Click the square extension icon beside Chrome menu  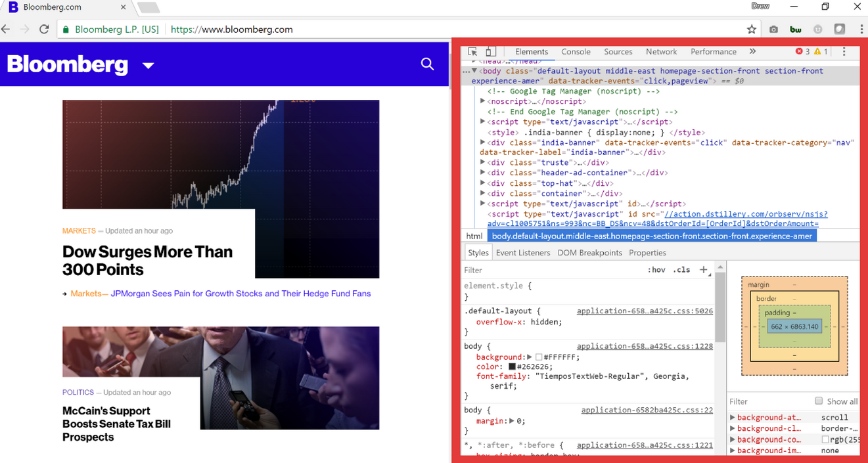click(840, 30)
